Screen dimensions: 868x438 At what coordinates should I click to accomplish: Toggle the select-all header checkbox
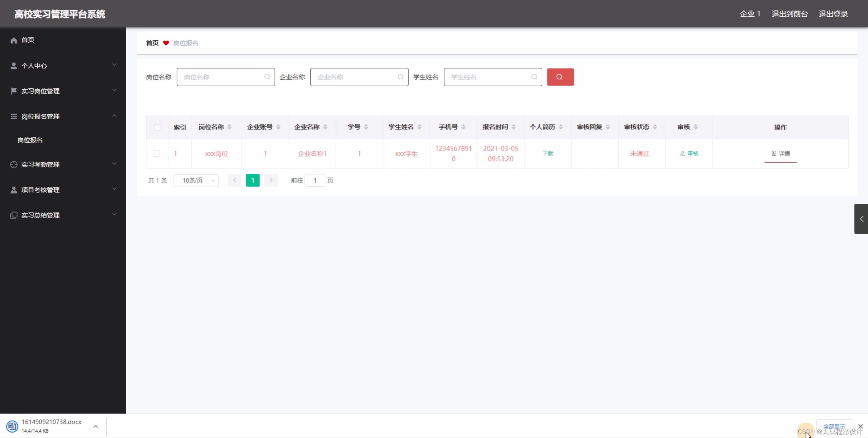tap(158, 127)
